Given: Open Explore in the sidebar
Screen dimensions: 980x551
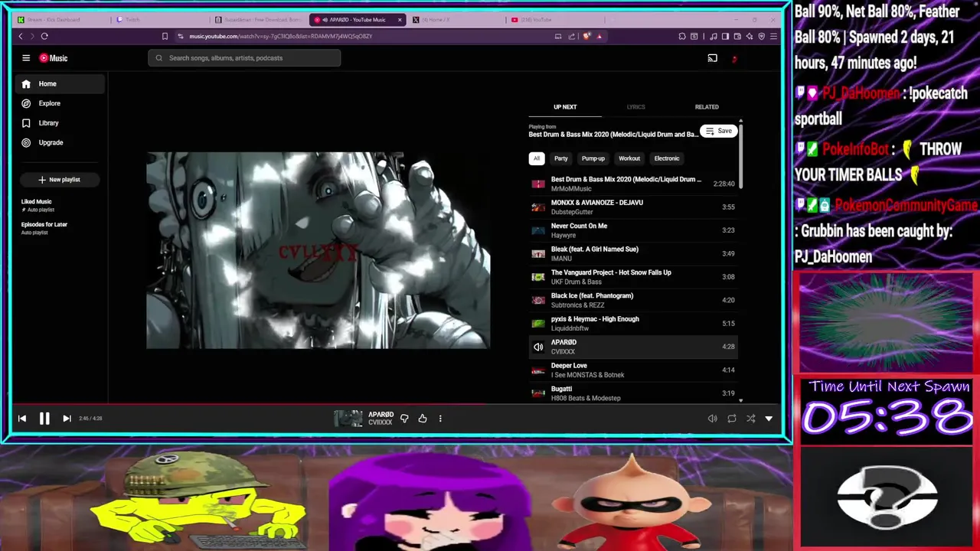Looking at the screenshot, I should (61, 103).
